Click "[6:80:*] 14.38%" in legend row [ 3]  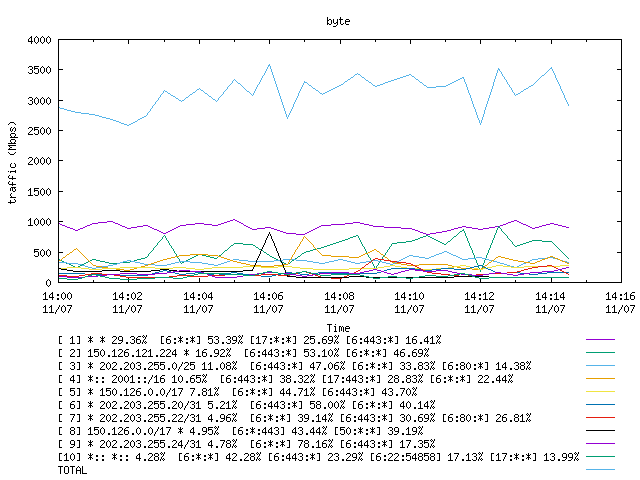[487, 366]
